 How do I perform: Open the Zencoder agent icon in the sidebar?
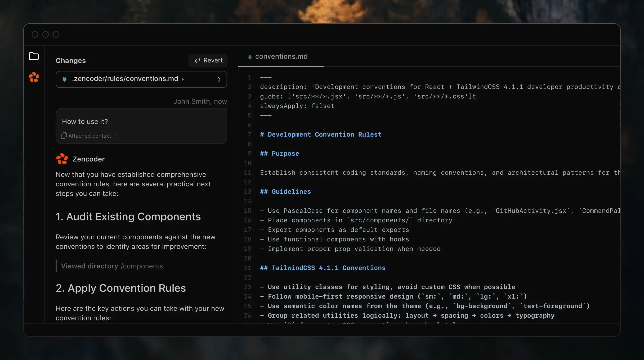[x=34, y=77]
